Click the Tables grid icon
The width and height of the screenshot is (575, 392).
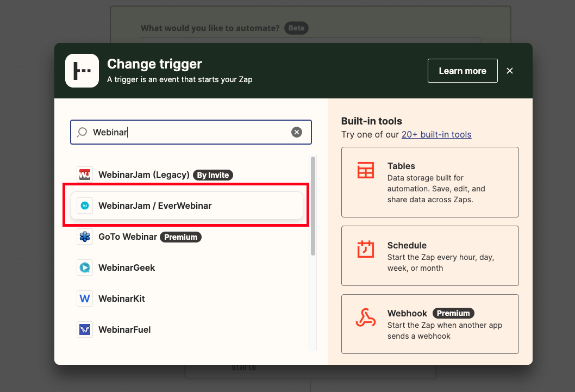[x=365, y=170]
